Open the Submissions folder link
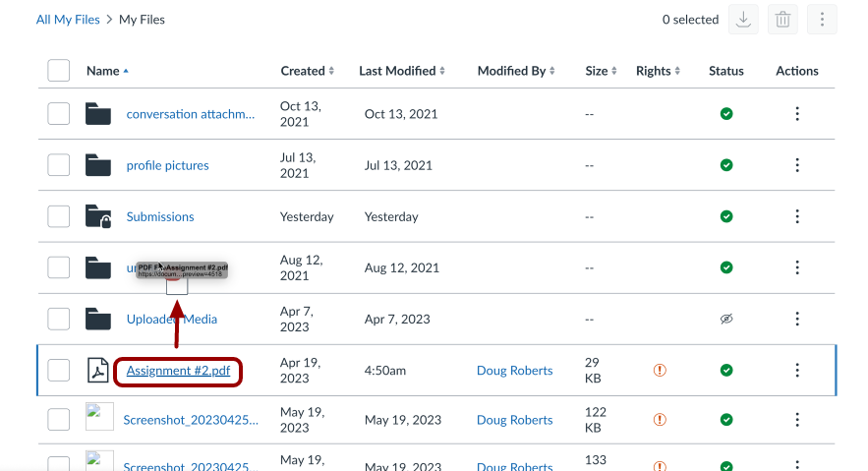Image resolution: width=868 pixels, height=471 pixels. point(160,216)
